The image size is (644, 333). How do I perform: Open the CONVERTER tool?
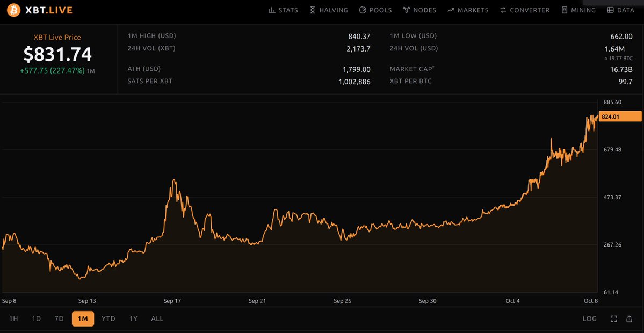530,10
